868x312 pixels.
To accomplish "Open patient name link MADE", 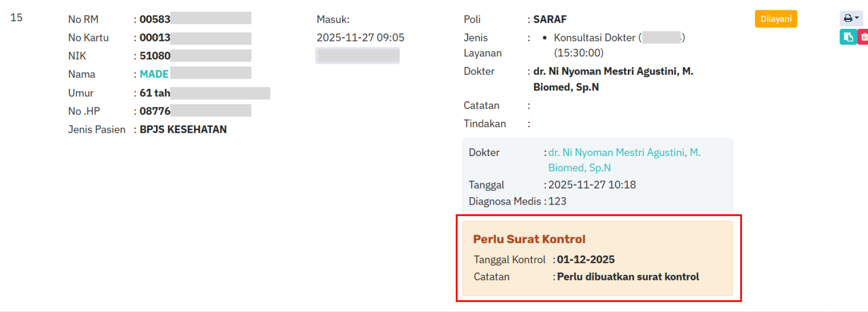I will click(x=154, y=74).
